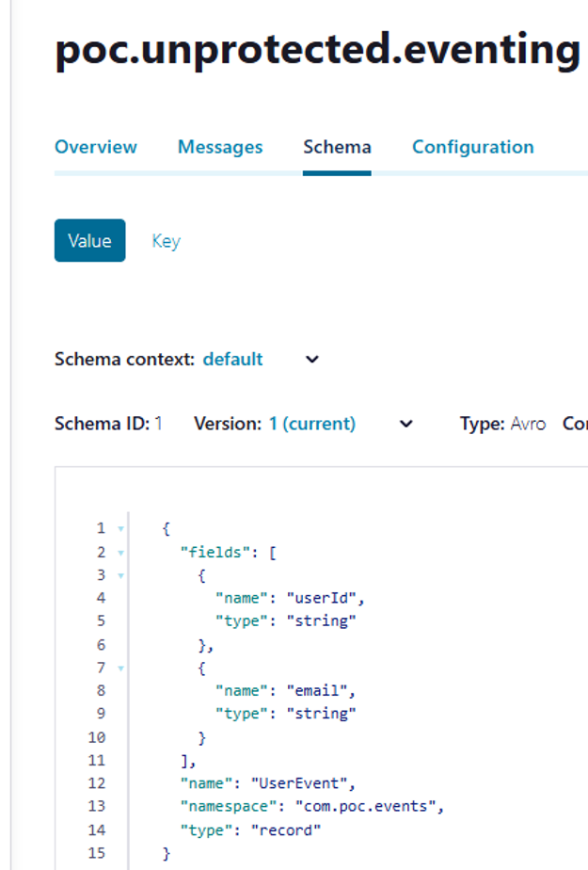Select the Value schema button
This screenshot has width=588, height=870.
tap(89, 240)
